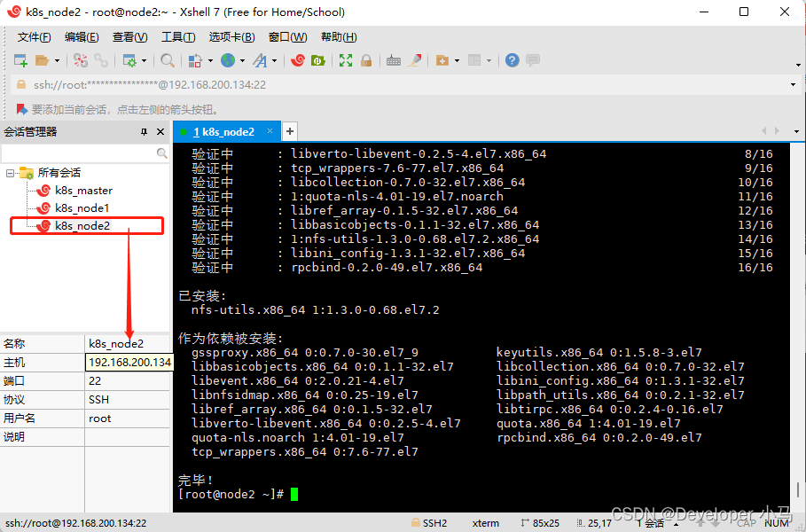
Task: Click the Reconnect chain-link icon
Action: coord(101,60)
